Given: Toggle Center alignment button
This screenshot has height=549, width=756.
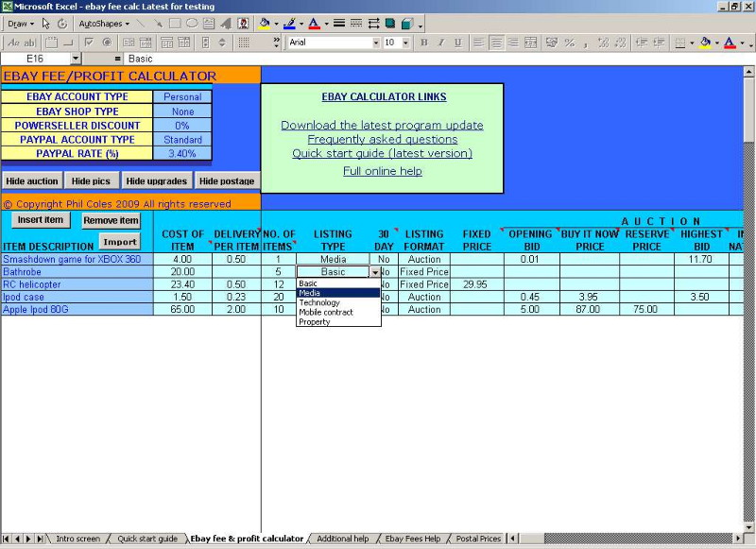Looking at the screenshot, I should tap(495, 43).
